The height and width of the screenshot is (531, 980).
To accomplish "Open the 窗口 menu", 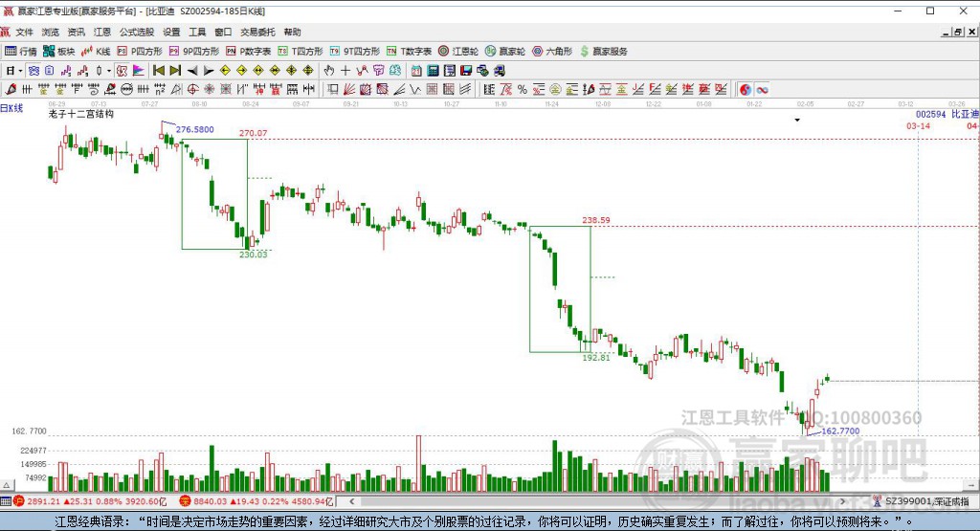I will coord(223,32).
